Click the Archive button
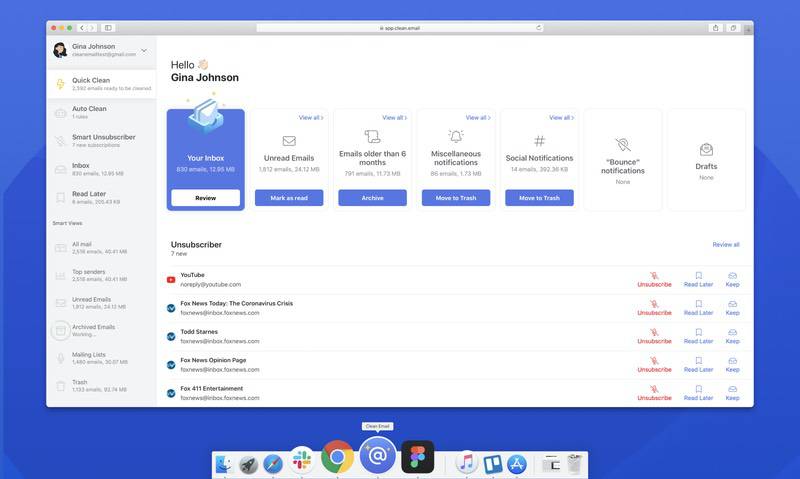The width and height of the screenshot is (800, 479). (372, 198)
